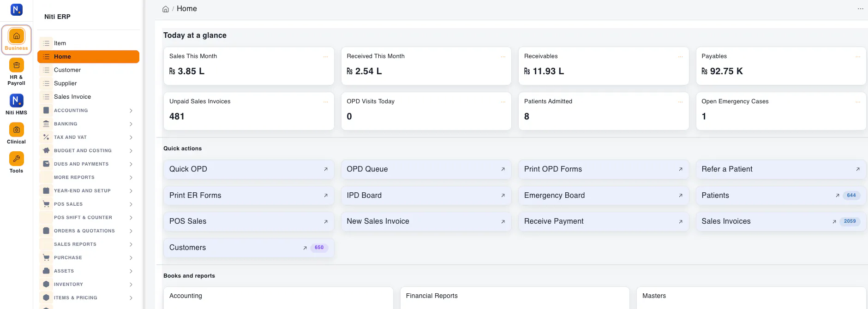Open the Receive Payment shortcut
Image resolution: width=868 pixels, height=309 pixels.
604,221
